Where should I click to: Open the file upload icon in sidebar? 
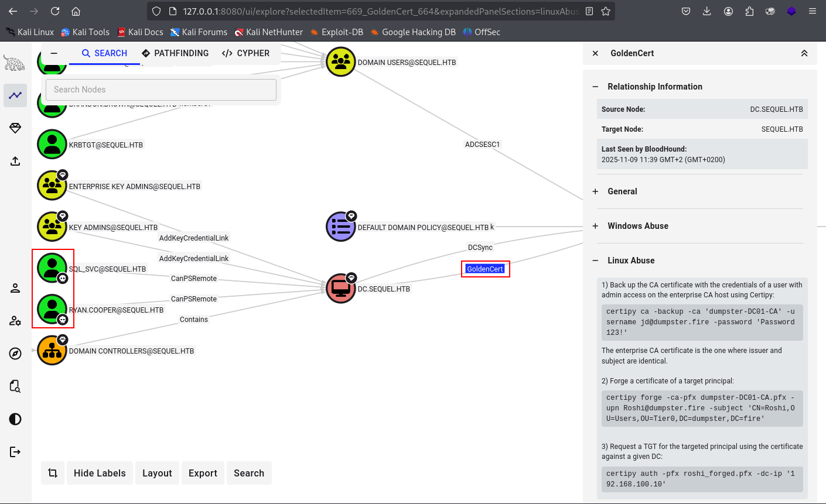[x=15, y=161]
